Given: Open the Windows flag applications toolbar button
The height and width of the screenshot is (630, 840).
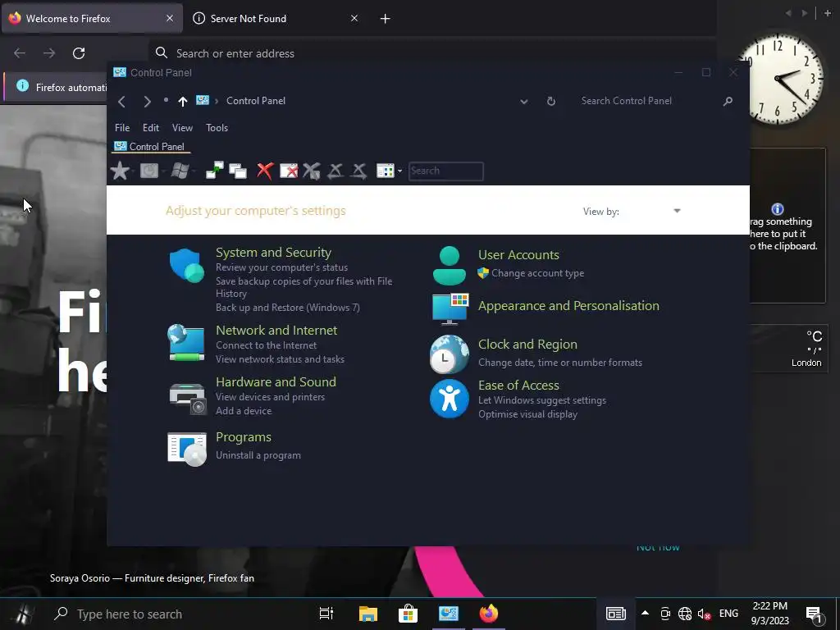Looking at the screenshot, I should pyautogui.click(x=180, y=171).
